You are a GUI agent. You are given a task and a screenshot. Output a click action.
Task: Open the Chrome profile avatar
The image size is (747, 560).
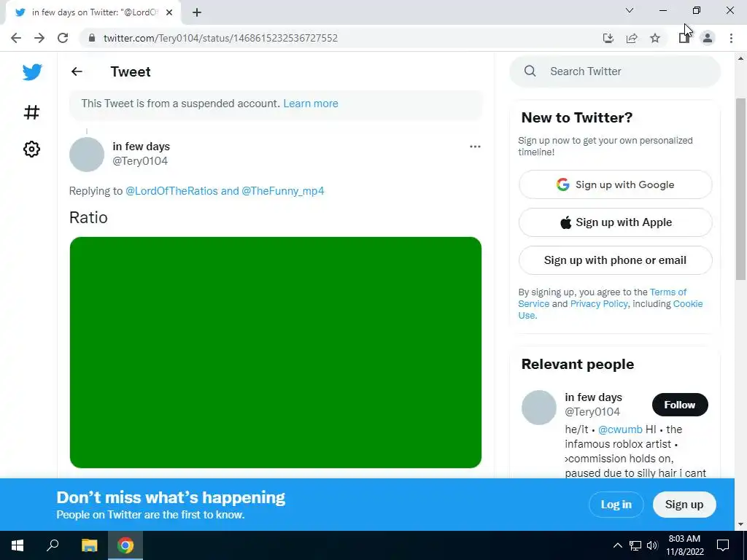pyautogui.click(x=708, y=38)
